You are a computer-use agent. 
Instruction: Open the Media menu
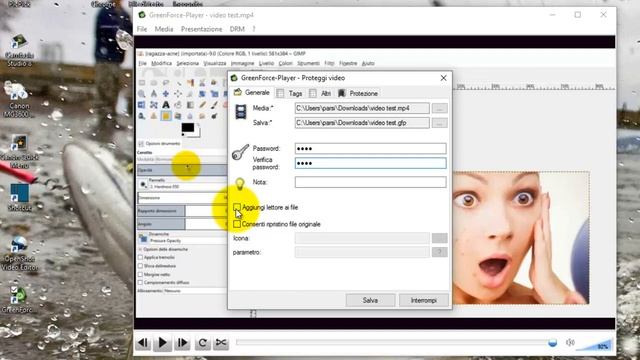coord(164,29)
